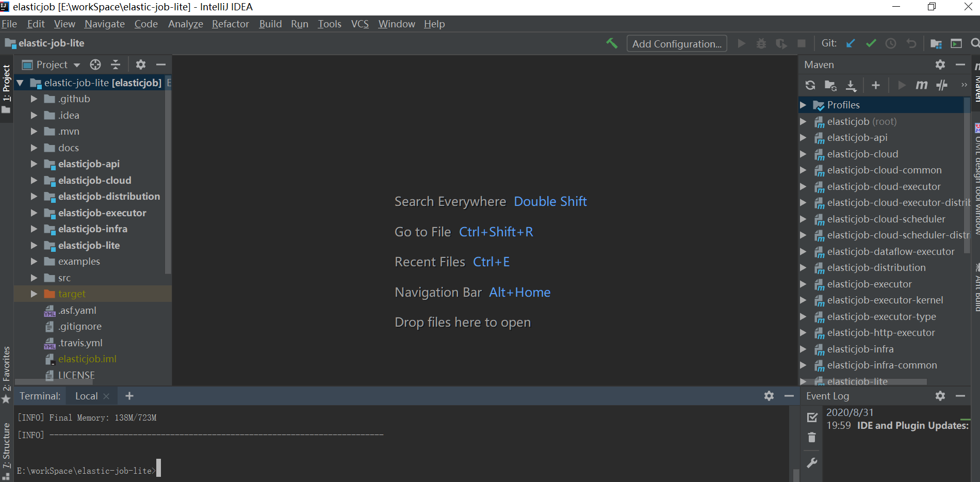Screen dimensions: 980x482
Task: Click Run Maven Build play icon
Action: tap(902, 85)
